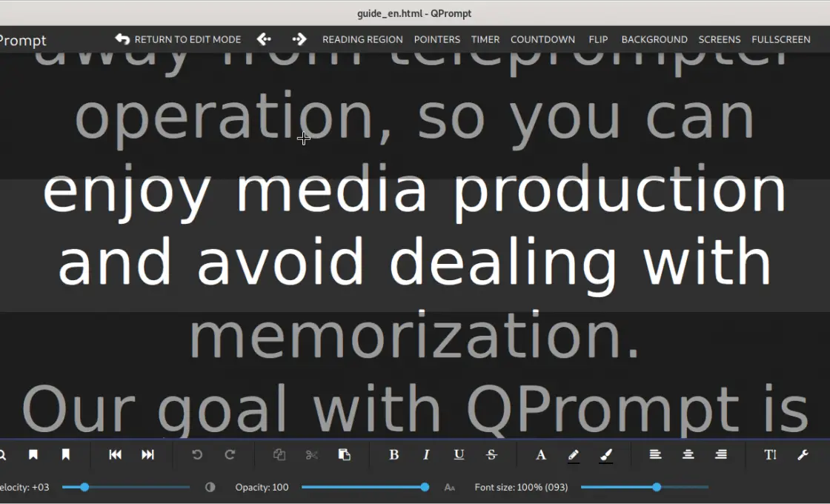The image size is (830, 504).
Task: Adjust the Velocity slider
Action: pyautogui.click(x=126, y=487)
